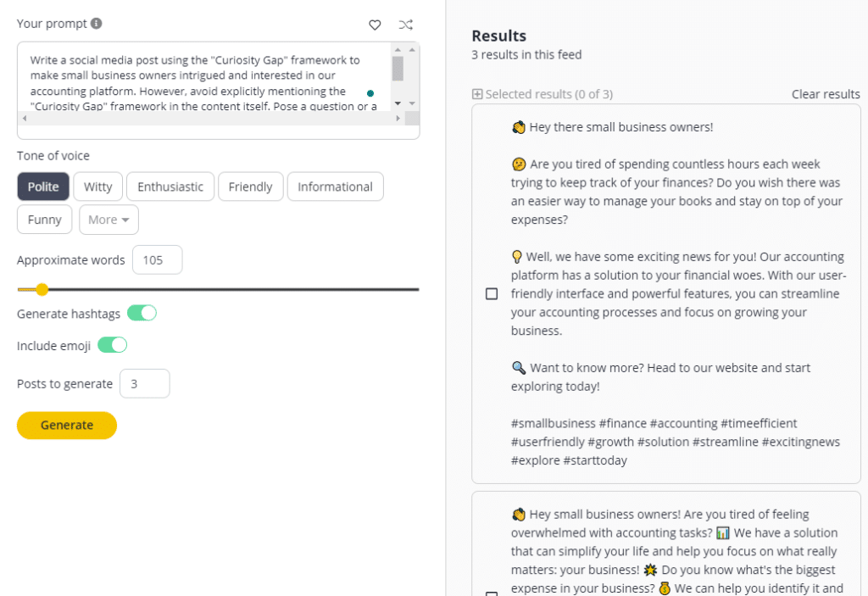This screenshot has width=868, height=596.
Task: Click the prompt inner scrollbar down arrow
Action: pos(398,103)
